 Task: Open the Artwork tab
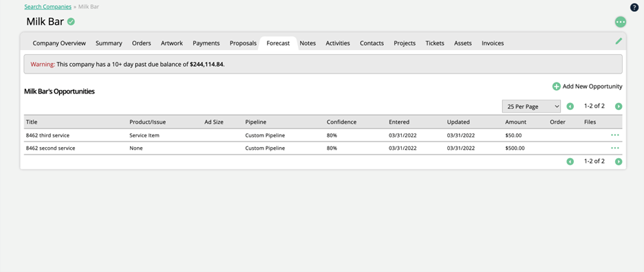[172, 43]
